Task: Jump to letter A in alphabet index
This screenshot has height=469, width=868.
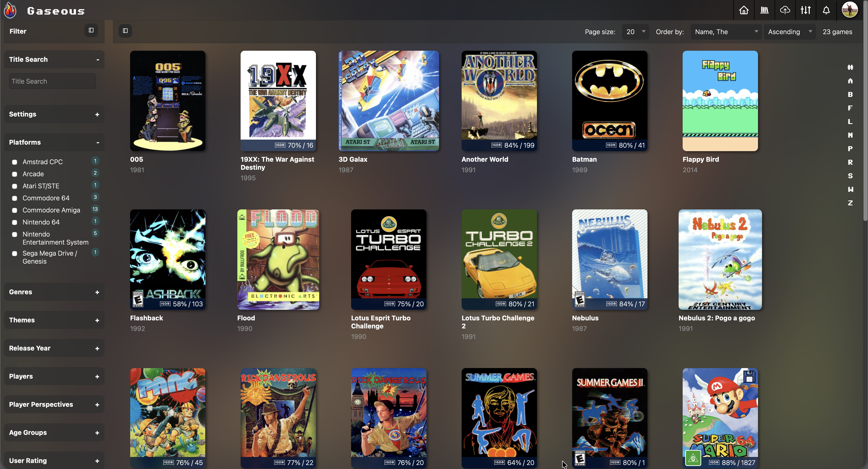Action: 850,81
